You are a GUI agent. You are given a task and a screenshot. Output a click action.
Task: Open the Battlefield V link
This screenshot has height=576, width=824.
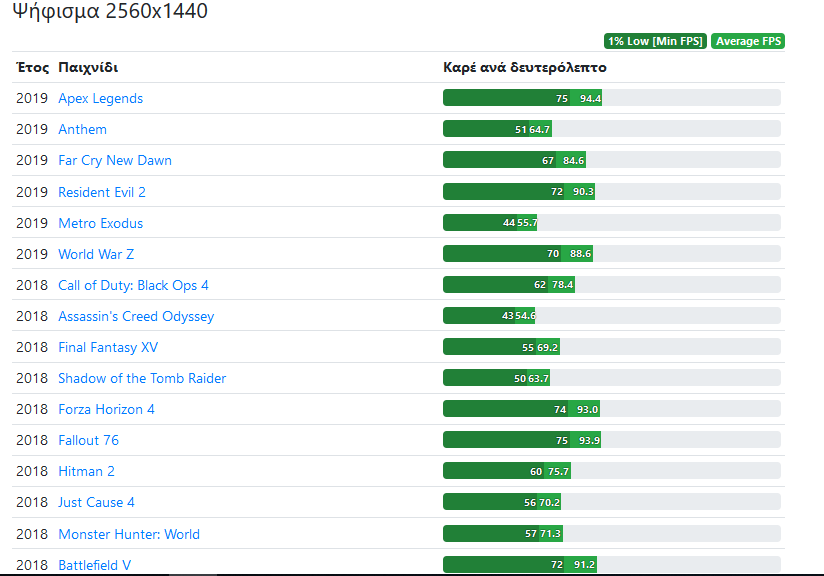95,565
